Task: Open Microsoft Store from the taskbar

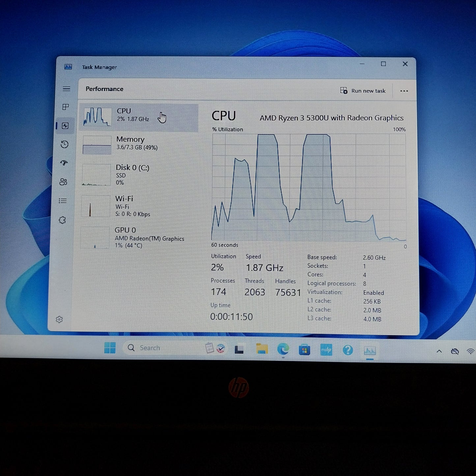Action: coord(304,350)
